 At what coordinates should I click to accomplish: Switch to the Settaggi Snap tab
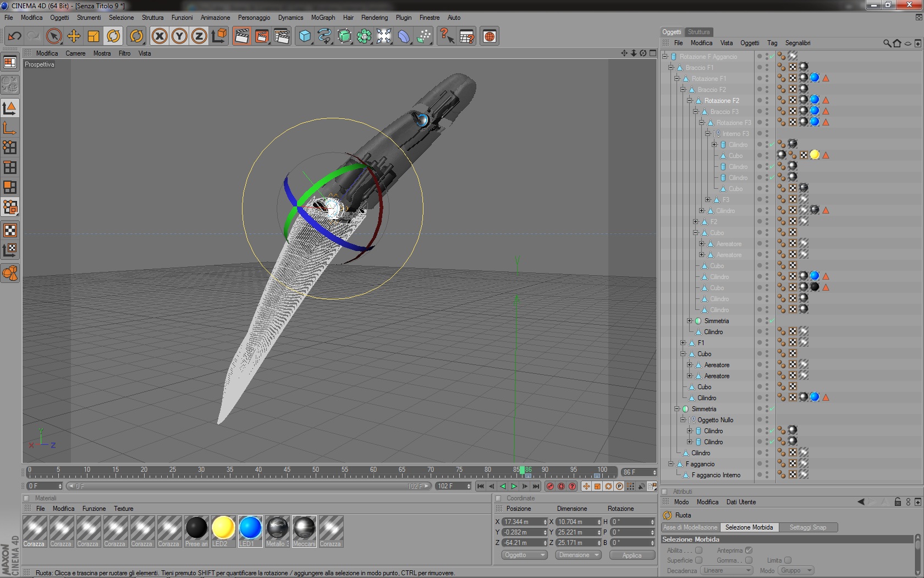[807, 527]
